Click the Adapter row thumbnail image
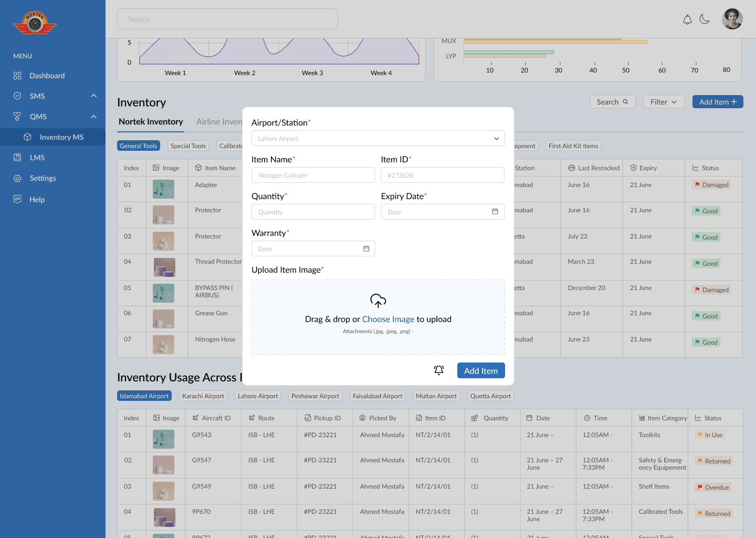Viewport: 756px width, 538px height. [x=163, y=189]
